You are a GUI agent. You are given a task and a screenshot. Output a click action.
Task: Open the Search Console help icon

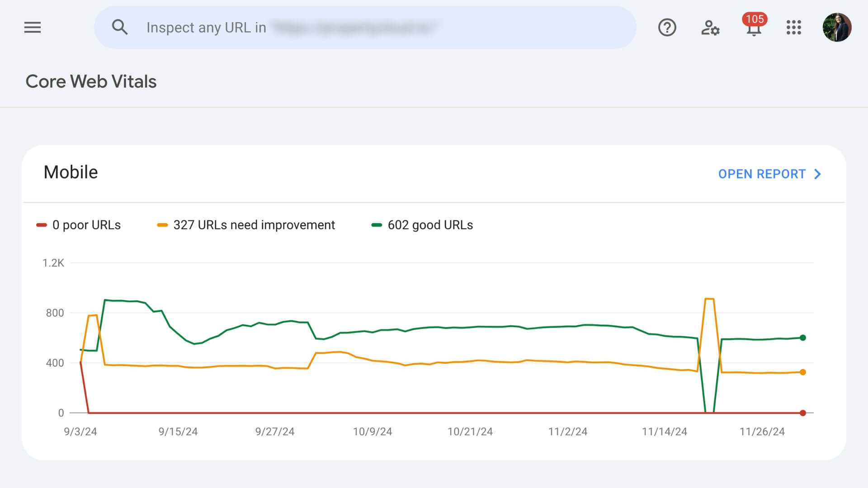click(x=666, y=28)
